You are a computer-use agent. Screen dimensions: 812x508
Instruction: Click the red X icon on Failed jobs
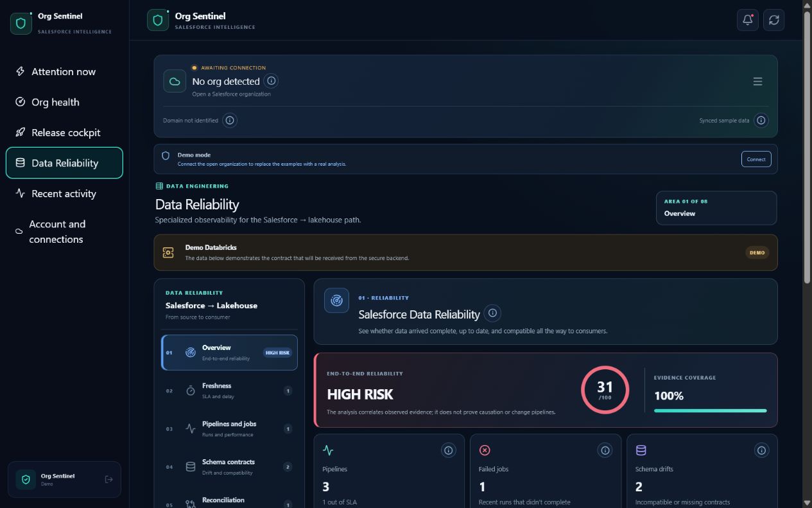[485, 450]
